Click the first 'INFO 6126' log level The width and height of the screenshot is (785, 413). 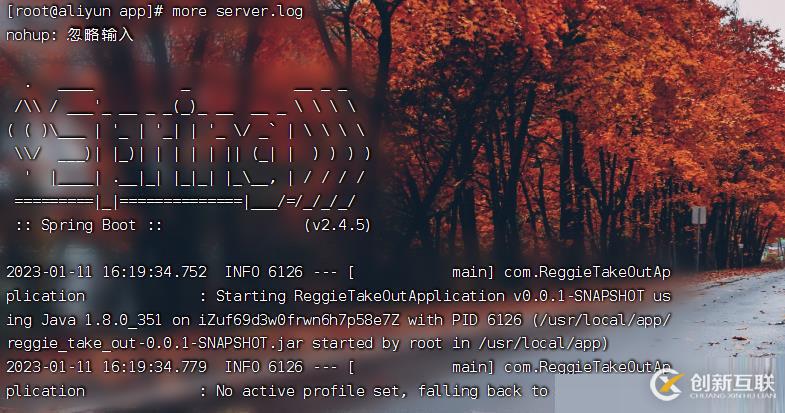(263, 272)
